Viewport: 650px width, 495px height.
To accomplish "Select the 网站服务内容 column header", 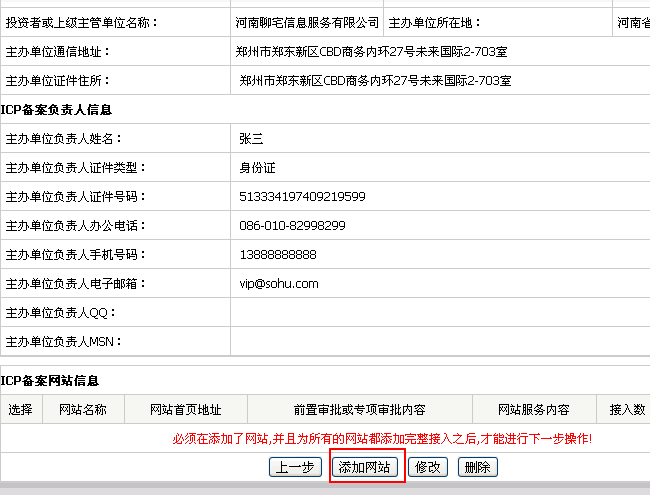I will [534, 409].
